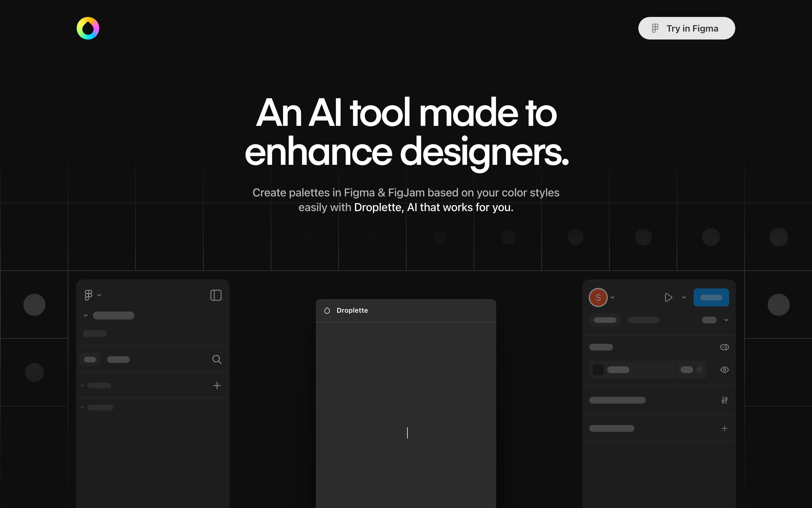Toggle the eye visibility icon in fill row
The height and width of the screenshot is (508, 812).
point(724,370)
